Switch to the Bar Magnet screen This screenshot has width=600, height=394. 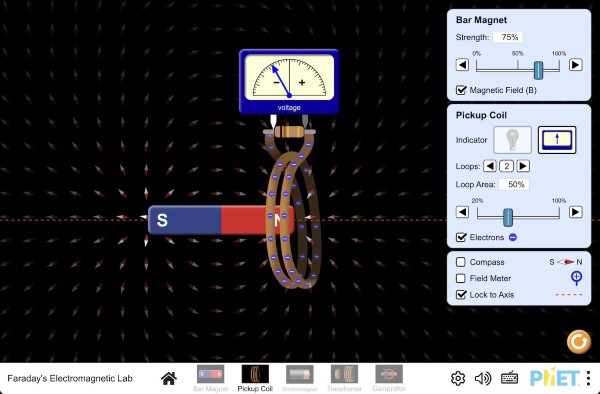(210, 378)
